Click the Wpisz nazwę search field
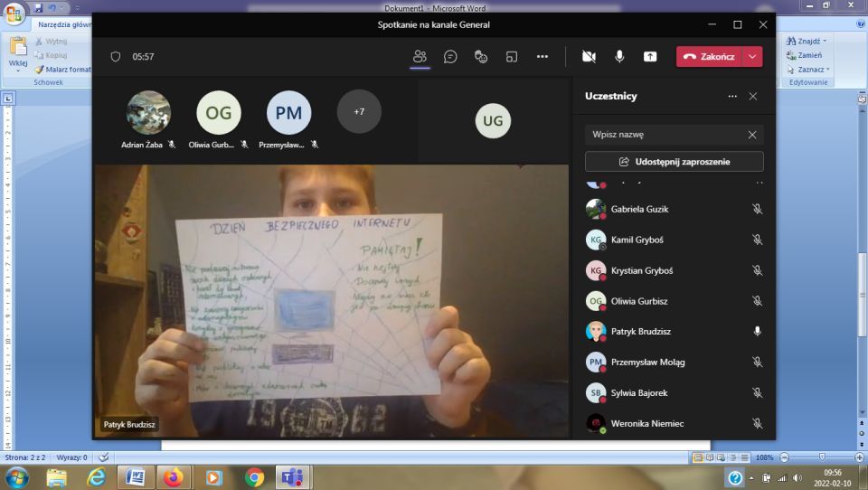The width and height of the screenshot is (868, 490). point(665,135)
